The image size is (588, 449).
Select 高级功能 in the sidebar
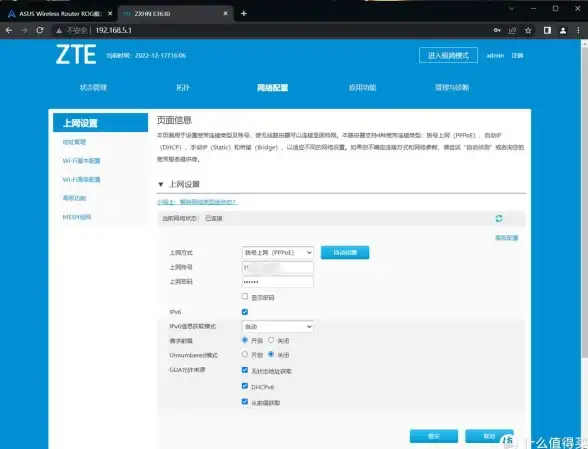click(74, 198)
